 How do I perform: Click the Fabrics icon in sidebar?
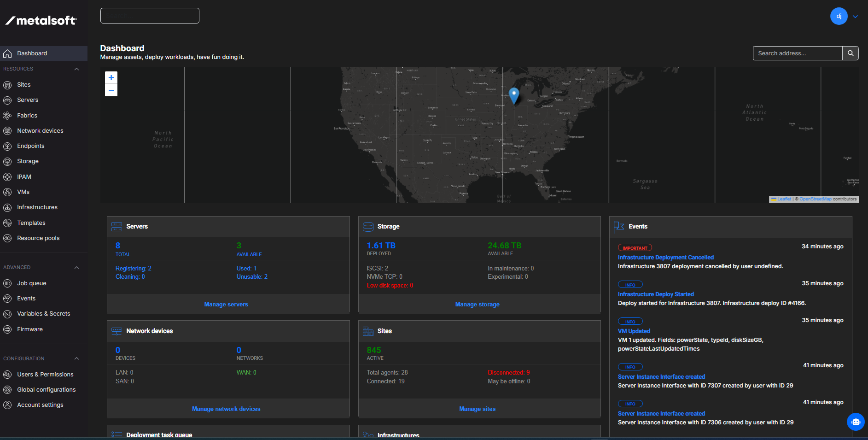pyautogui.click(x=7, y=116)
